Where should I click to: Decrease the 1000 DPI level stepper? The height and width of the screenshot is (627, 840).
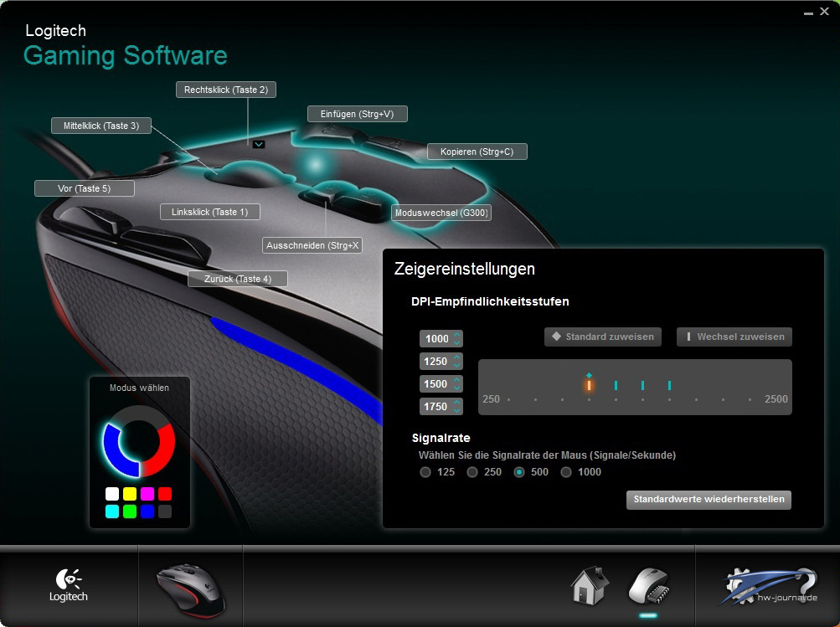pos(457,342)
